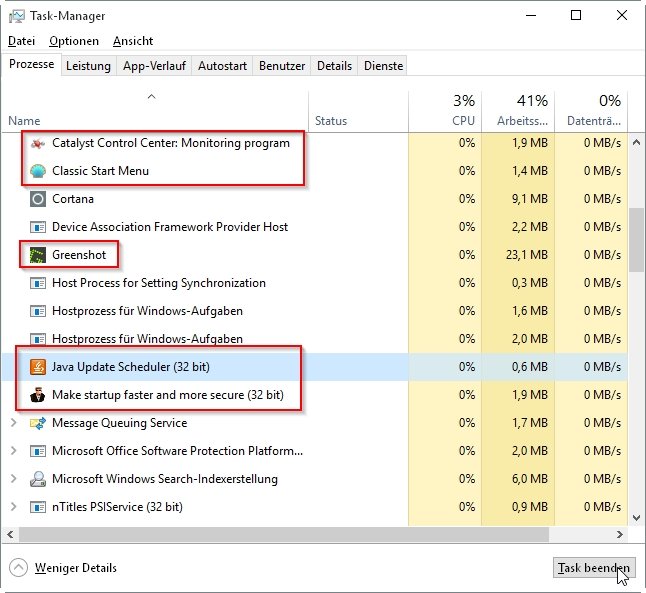Click the Greenshot process icon
Viewport: 646px width, 593px height.
coord(38,255)
